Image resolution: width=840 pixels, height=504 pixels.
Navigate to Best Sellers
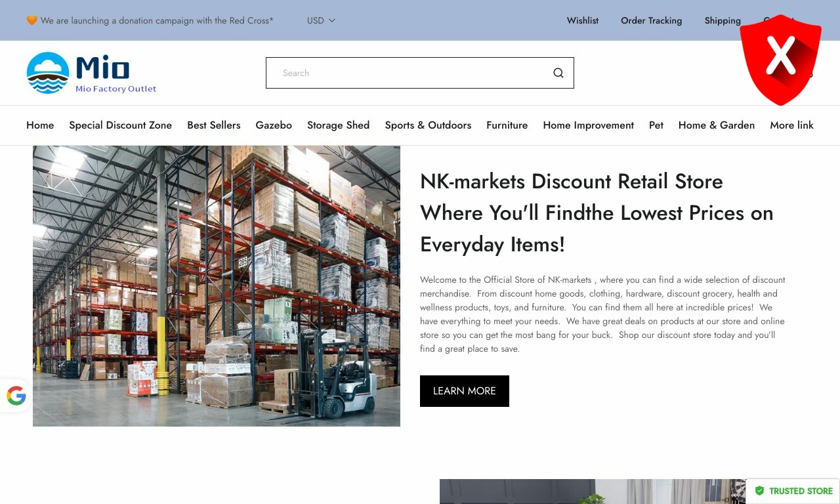tap(214, 125)
